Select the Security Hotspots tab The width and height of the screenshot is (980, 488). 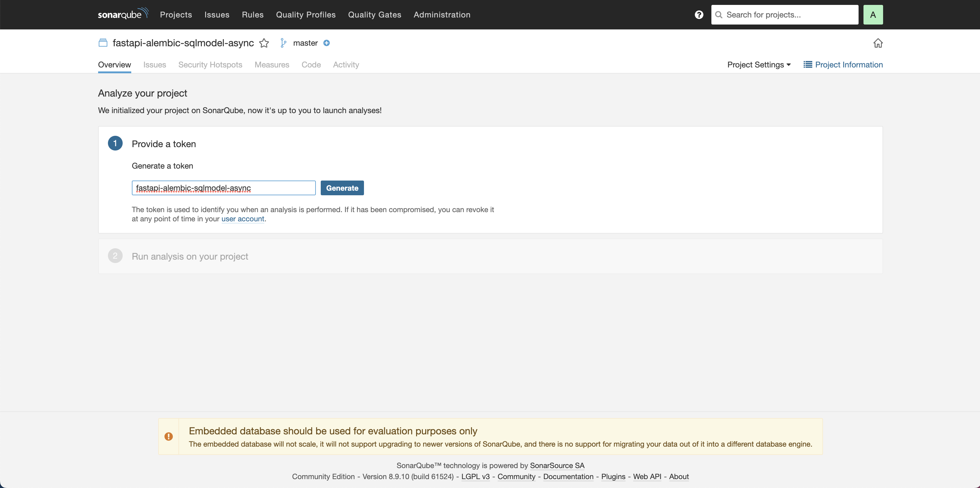coord(210,64)
